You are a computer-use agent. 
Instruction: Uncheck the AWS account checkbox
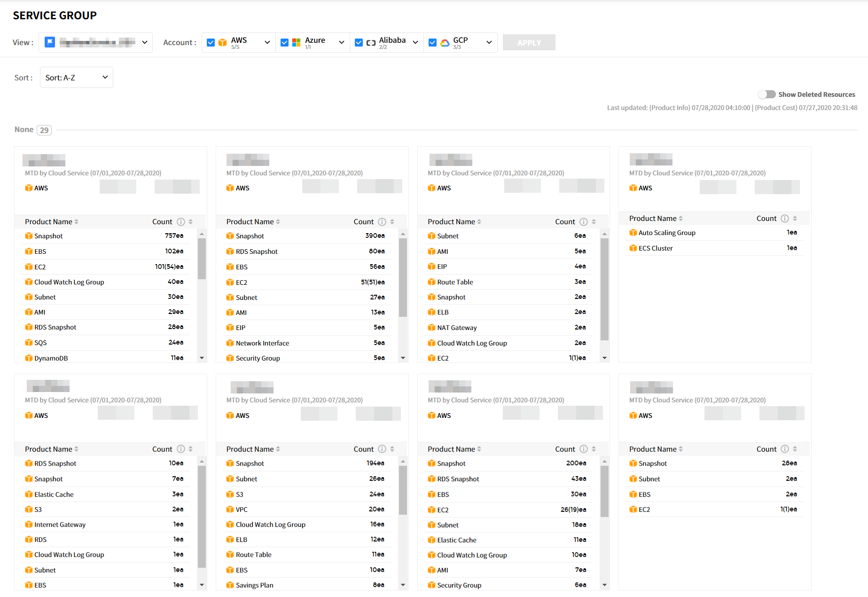[211, 43]
